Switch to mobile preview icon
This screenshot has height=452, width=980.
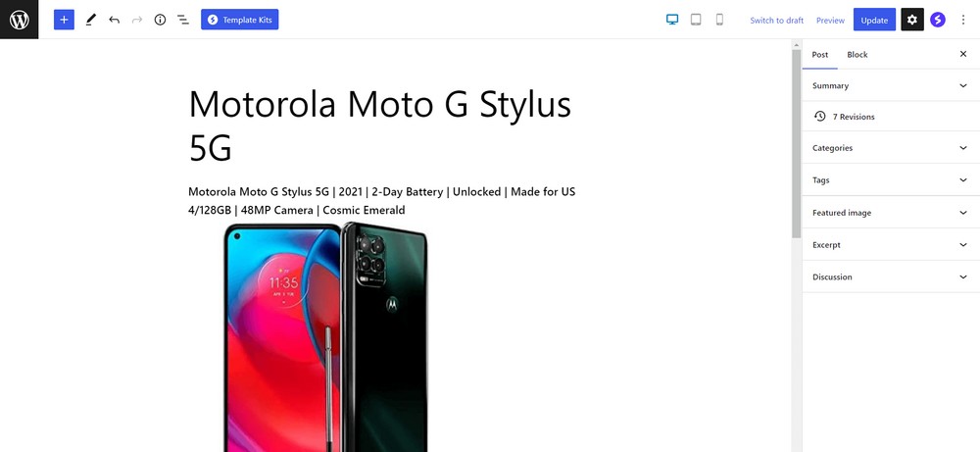(719, 20)
